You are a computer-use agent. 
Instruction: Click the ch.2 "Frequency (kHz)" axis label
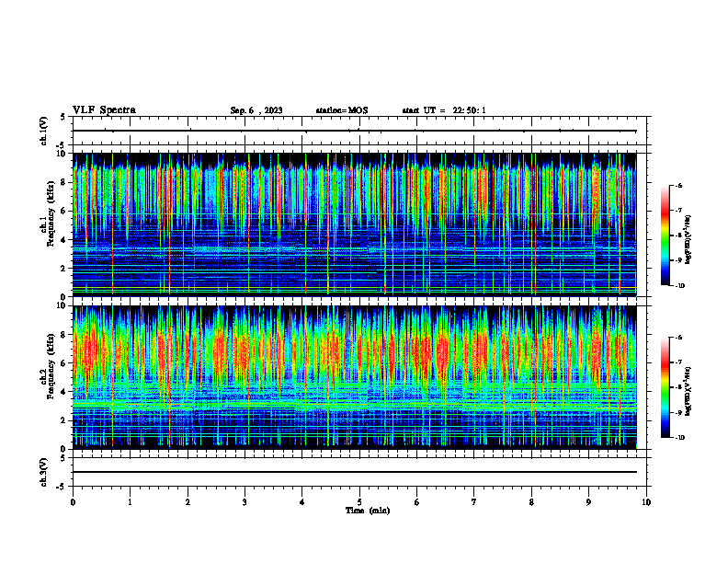51,366
